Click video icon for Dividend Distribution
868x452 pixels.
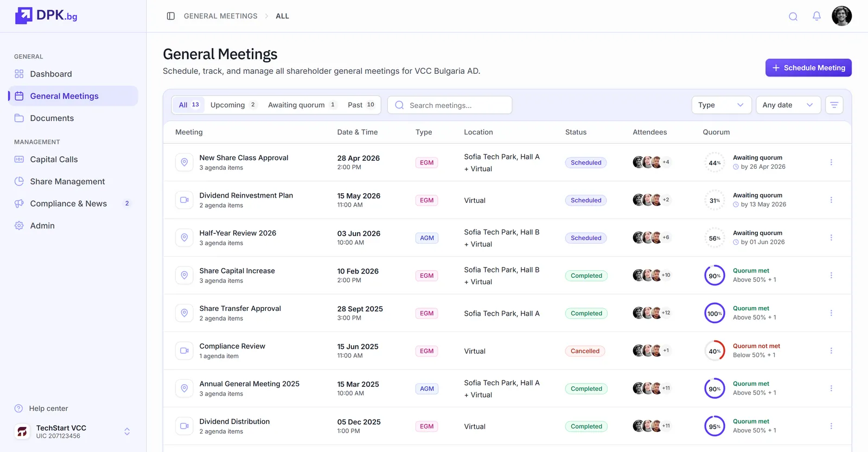(184, 426)
